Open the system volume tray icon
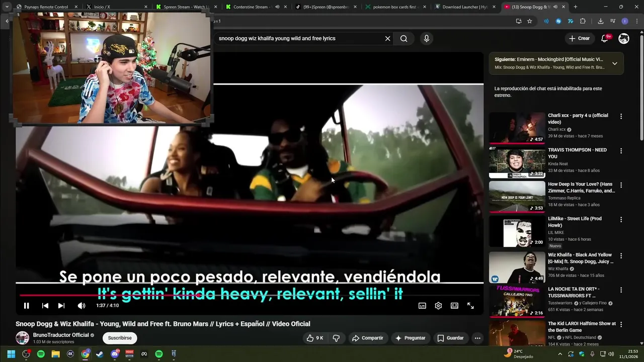This screenshot has width=644, height=362. (611, 354)
